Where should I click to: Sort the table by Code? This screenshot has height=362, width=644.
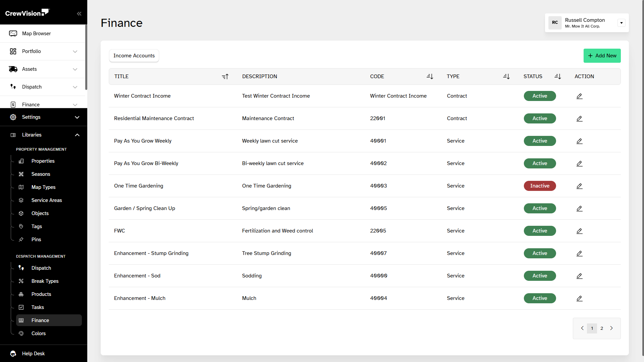[x=430, y=76]
